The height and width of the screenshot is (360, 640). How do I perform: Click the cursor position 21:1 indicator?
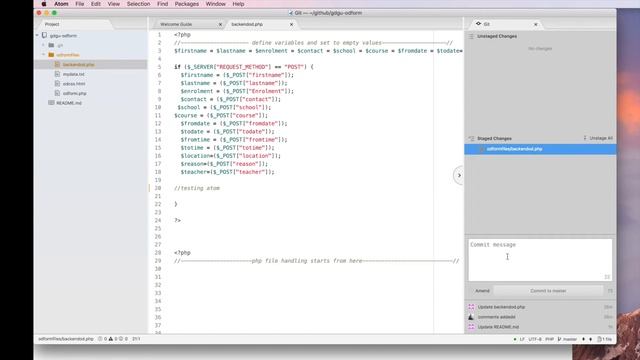136,339
